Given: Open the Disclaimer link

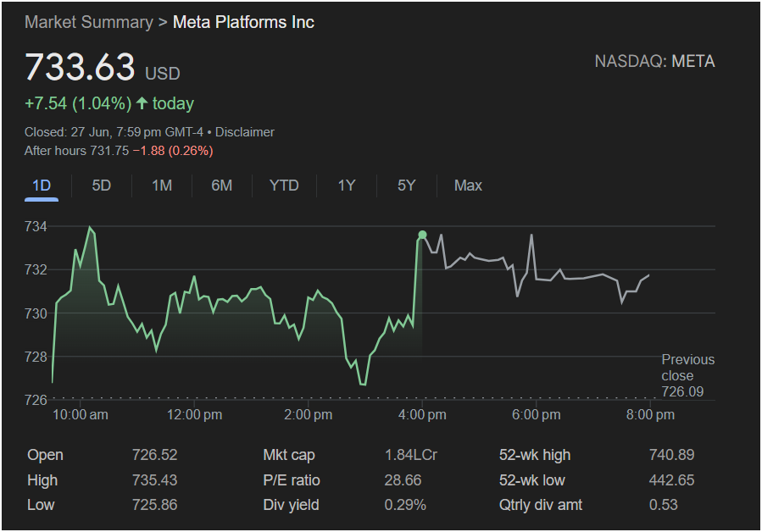Looking at the screenshot, I should (x=244, y=132).
